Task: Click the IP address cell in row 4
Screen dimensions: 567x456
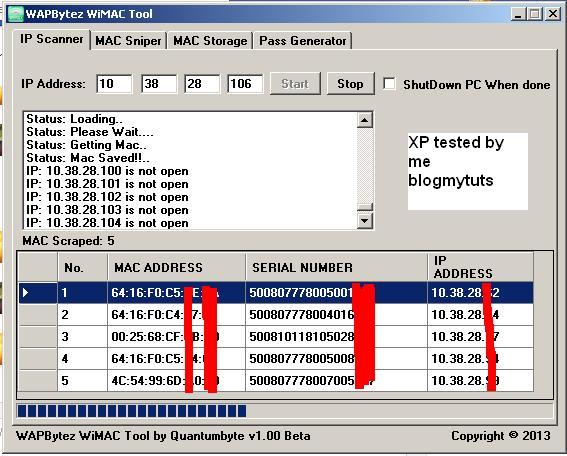Action: [481, 359]
